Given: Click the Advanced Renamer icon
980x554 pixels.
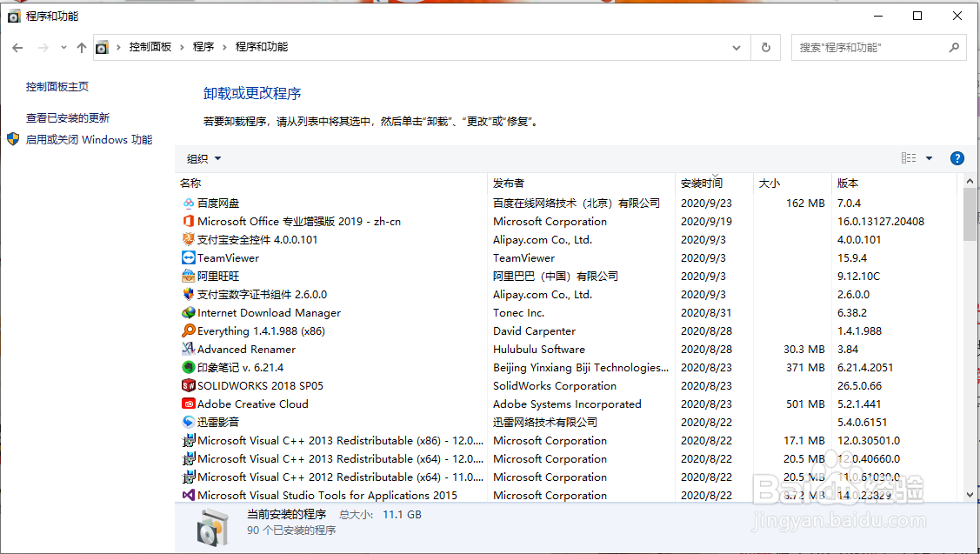Looking at the screenshot, I should pos(188,349).
